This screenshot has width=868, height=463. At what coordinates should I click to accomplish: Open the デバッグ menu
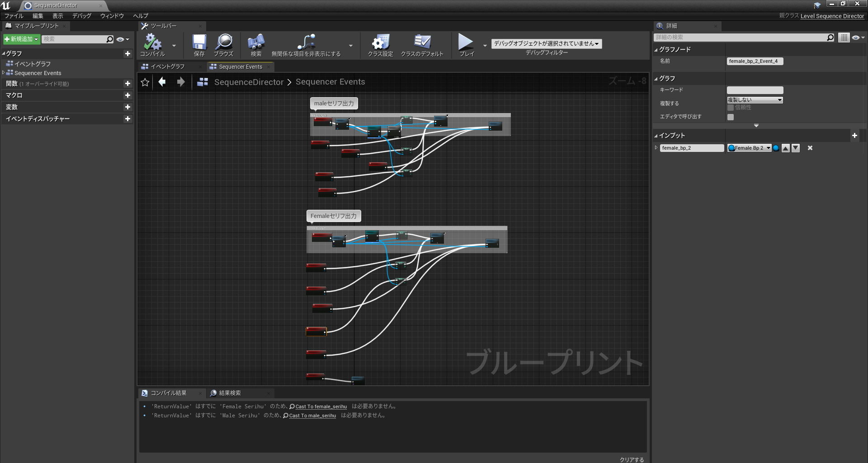point(81,16)
